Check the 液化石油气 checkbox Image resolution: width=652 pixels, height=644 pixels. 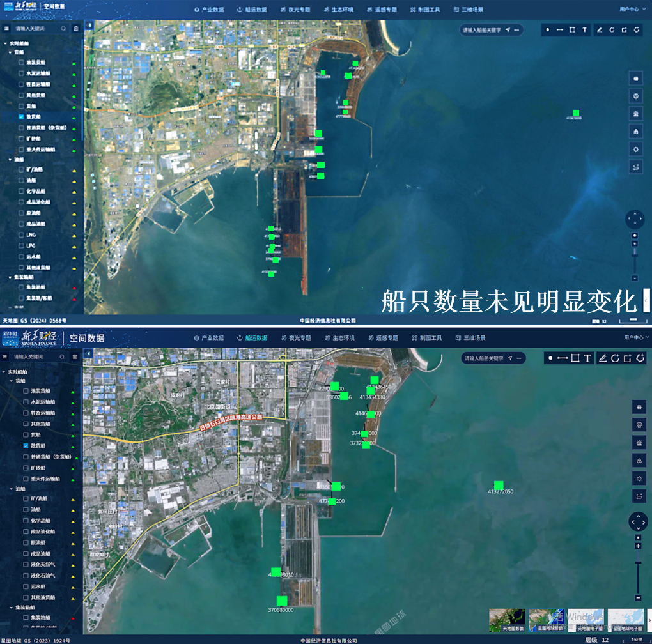click(26, 575)
